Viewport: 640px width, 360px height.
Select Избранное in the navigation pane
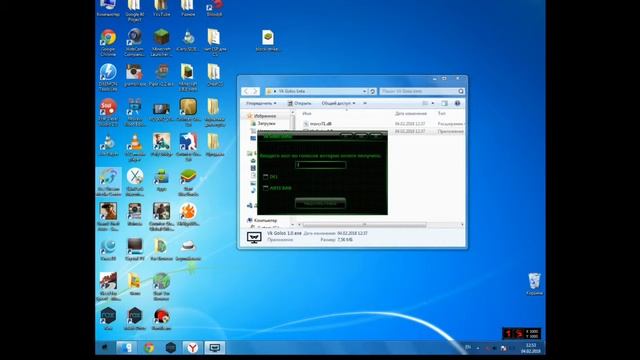click(x=261, y=116)
